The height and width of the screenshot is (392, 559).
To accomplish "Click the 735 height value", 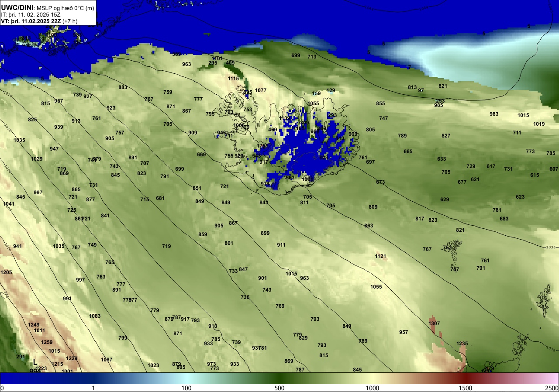I will (x=245, y=297).
